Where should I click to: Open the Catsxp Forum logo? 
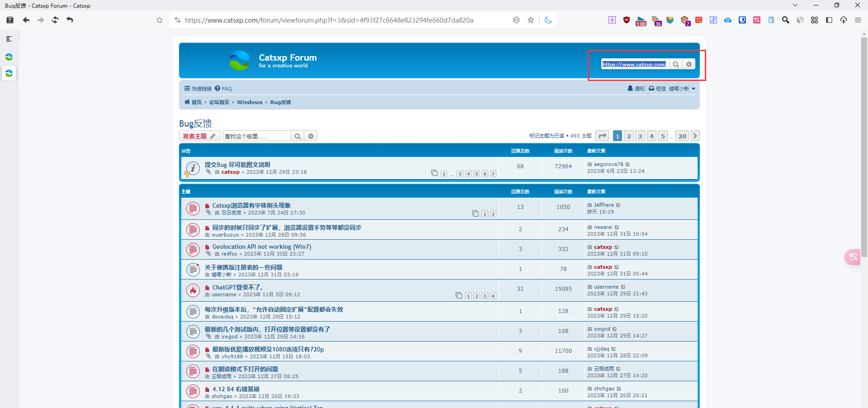(239, 61)
